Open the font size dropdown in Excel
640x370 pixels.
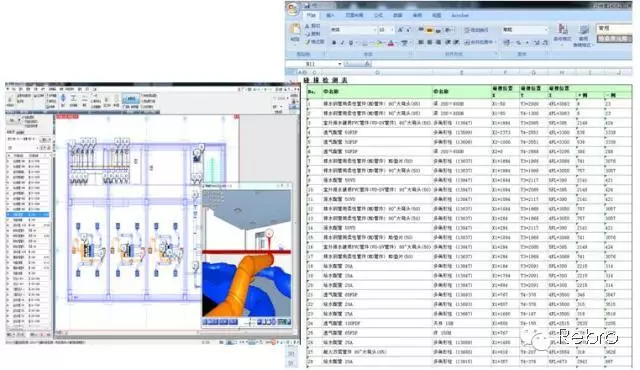(392, 30)
